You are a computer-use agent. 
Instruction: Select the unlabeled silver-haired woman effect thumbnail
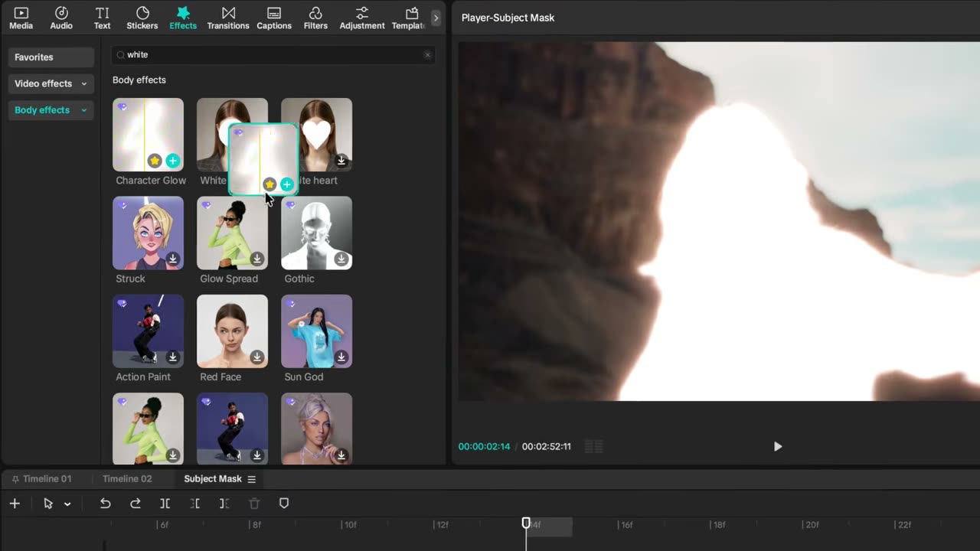click(316, 429)
